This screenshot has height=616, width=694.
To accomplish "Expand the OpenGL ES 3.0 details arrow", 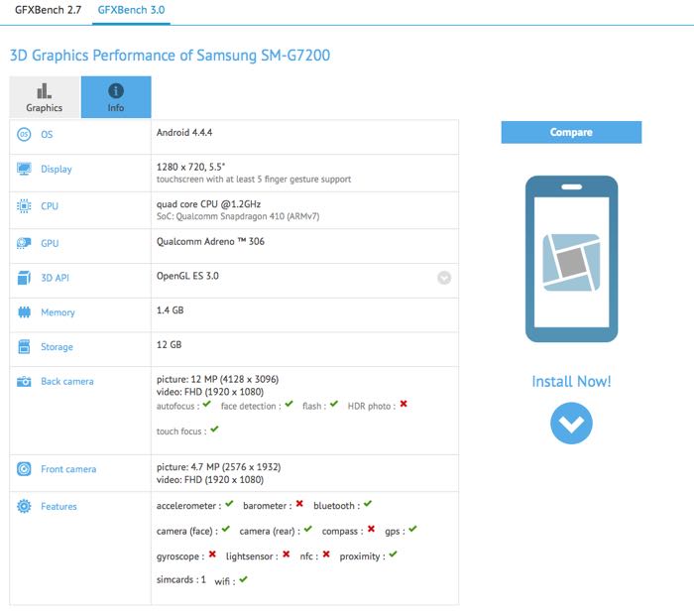I will [x=444, y=279].
